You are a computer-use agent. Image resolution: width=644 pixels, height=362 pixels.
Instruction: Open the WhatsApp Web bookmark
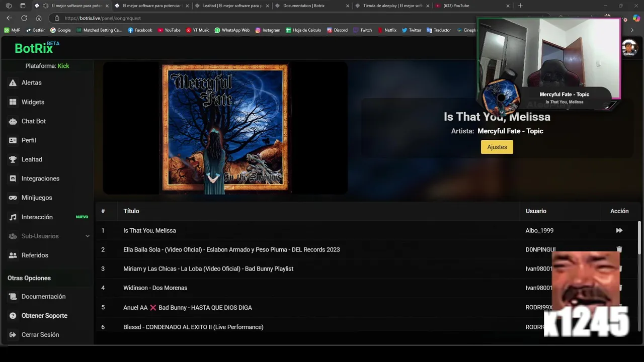click(x=232, y=30)
